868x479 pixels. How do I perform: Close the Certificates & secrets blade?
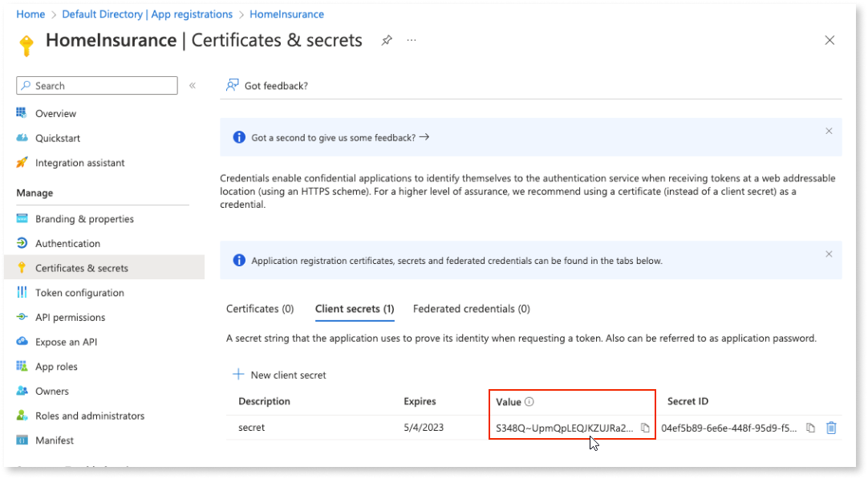pos(829,40)
